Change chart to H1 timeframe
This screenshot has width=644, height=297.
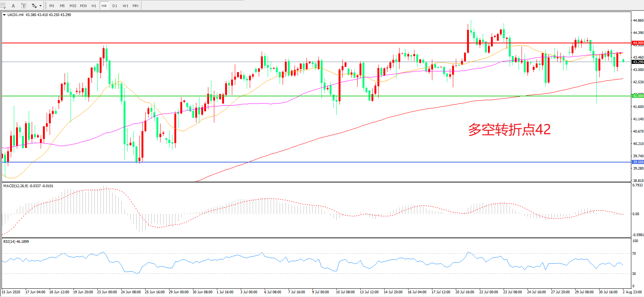[94, 6]
